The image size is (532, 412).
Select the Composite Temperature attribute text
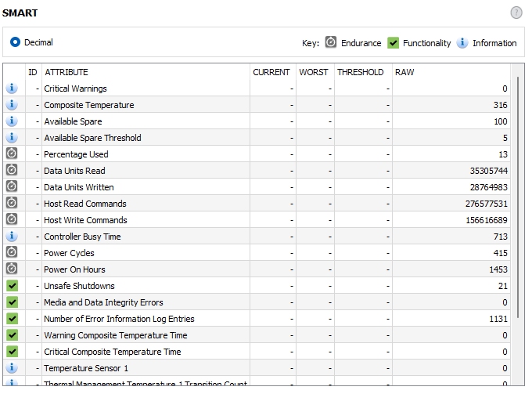click(x=89, y=105)
